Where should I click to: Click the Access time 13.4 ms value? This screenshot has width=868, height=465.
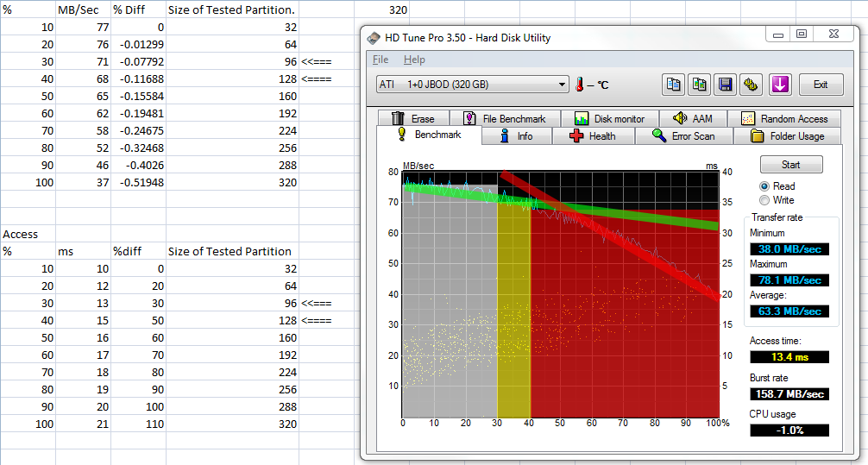[x=789, y=357]
